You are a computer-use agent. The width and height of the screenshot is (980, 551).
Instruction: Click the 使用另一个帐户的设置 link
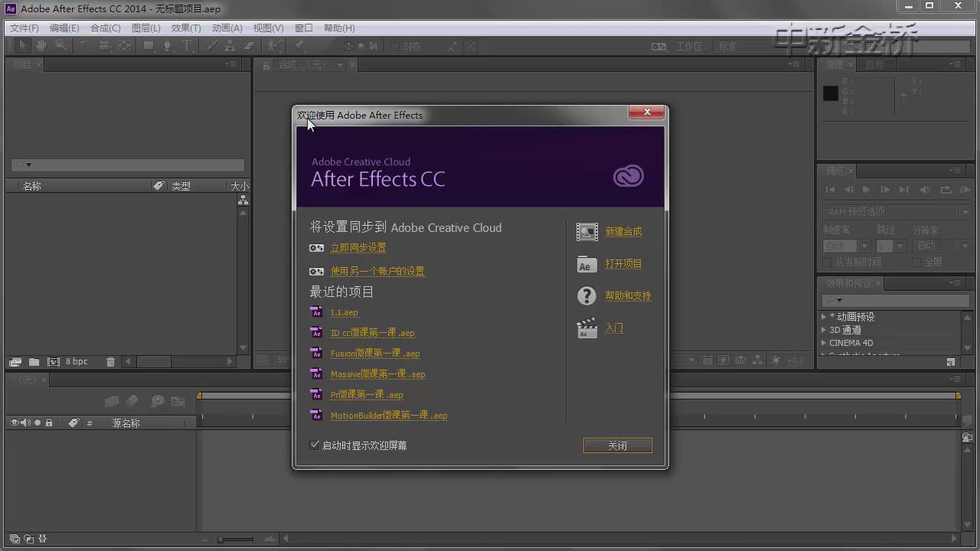coord(377,271)
